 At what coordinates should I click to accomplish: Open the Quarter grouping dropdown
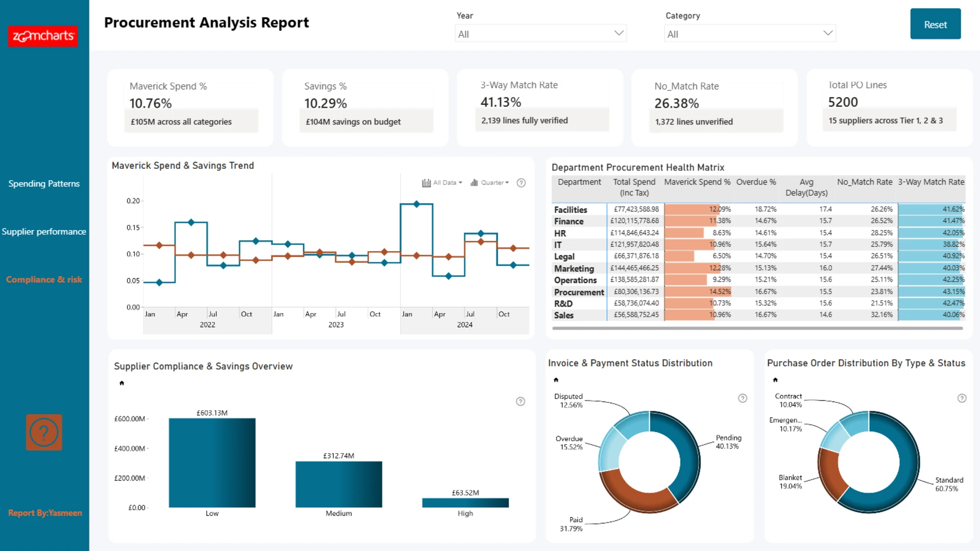(x=495, y=183)
